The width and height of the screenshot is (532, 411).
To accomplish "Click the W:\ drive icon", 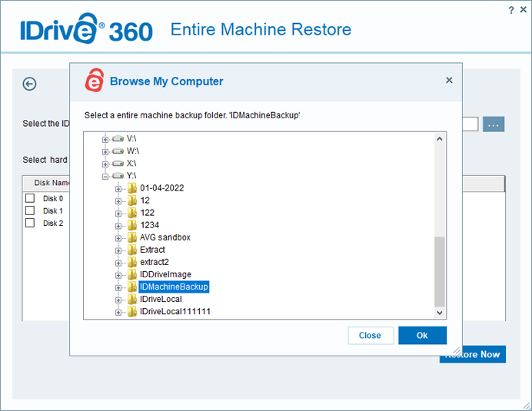I will click(x=118, y=151).
